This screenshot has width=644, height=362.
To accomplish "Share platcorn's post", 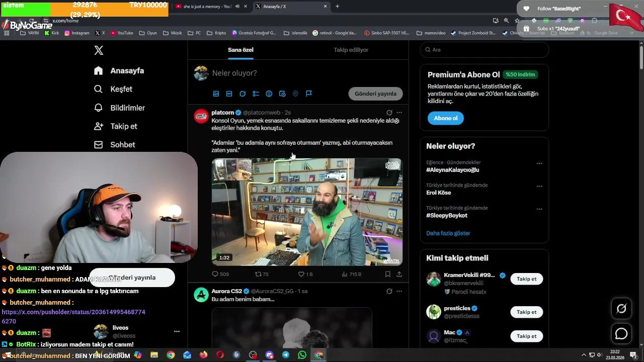I will pos(399,274).
